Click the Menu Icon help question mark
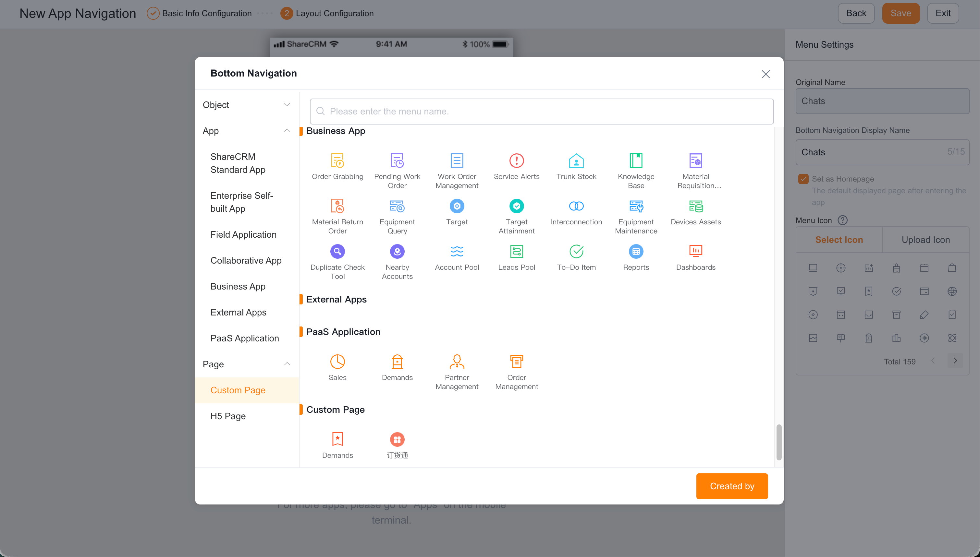 point(842,220)
